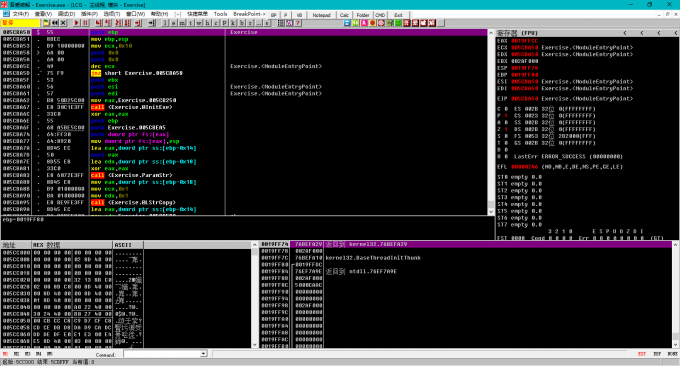Click the M1 memory tab in bottom bar
This screenshot has width=680, height=366.
click(5, 354)
